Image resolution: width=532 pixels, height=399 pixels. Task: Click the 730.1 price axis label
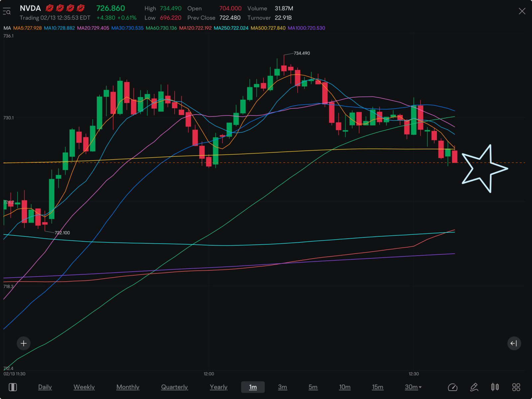tap(9, 118)
